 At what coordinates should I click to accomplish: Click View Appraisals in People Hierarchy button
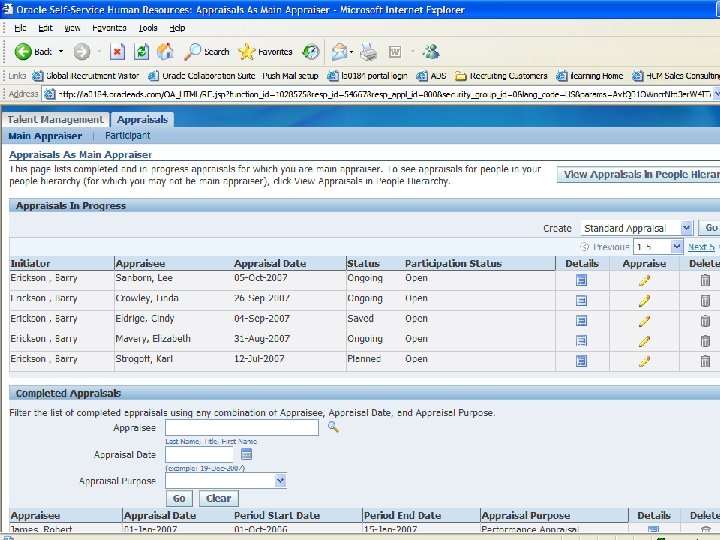click(x=640, y=174)
